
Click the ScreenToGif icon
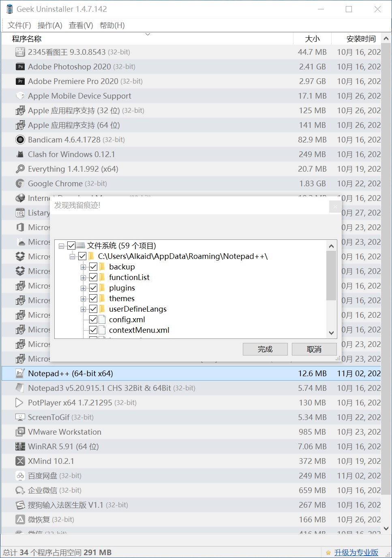(x=20, y=417)
